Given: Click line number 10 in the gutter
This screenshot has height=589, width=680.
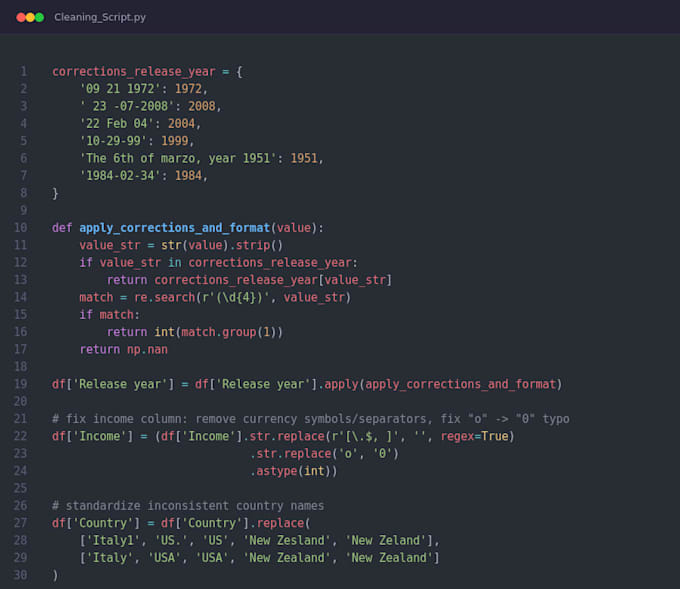Looking at the screenshot, I should pyautogui.click(x=20, y=228).
